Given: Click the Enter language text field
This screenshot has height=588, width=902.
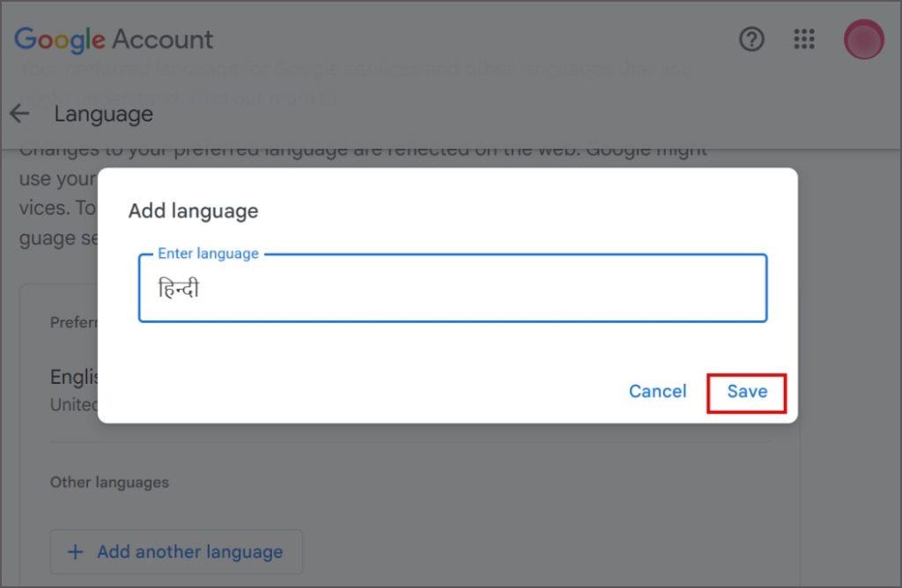Looking at the screenshot, I should click(x=453, y=288).
